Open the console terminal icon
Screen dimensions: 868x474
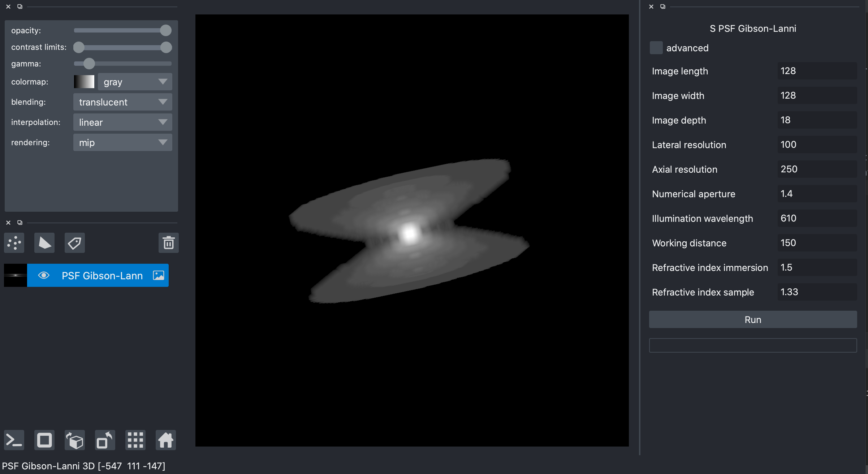pyautogui.click(x=14, y=440)
